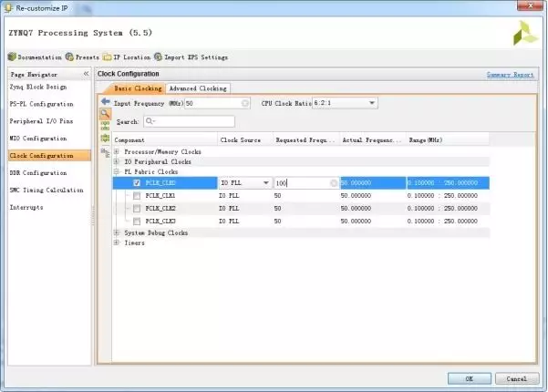Open the Summary Report link
The height and width of the screenshot is (392, 548).
point(510,75)
